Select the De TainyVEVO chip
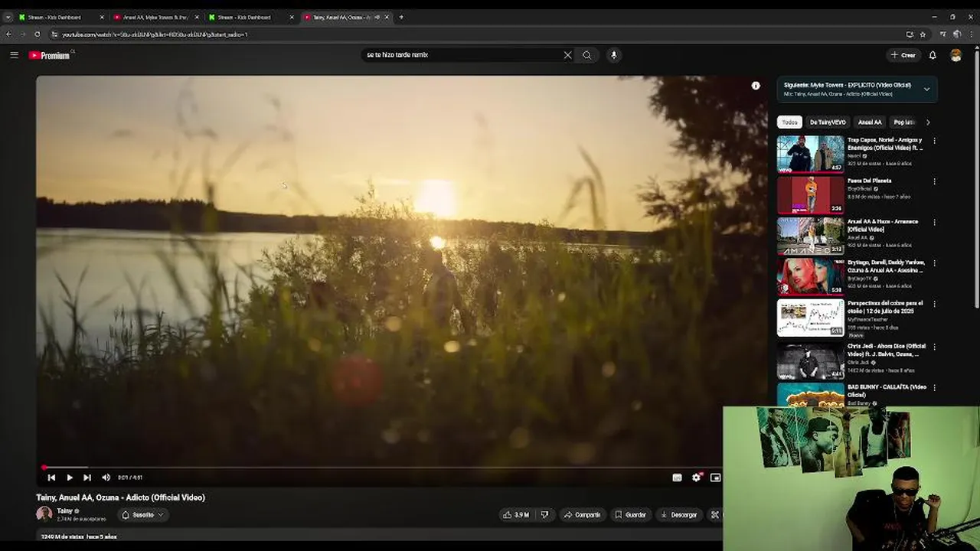The width and height of the screenshot is (980, 551). click(x=828, y=122)
